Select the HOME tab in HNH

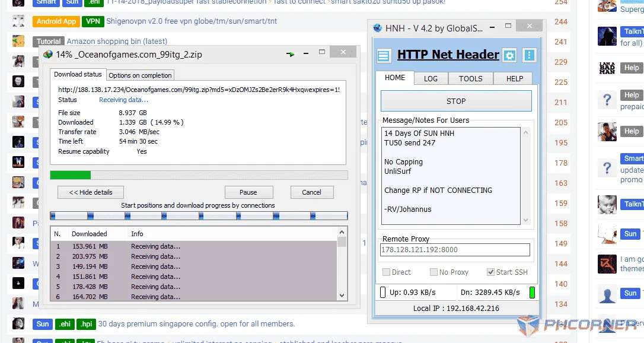tap(395, 78)
